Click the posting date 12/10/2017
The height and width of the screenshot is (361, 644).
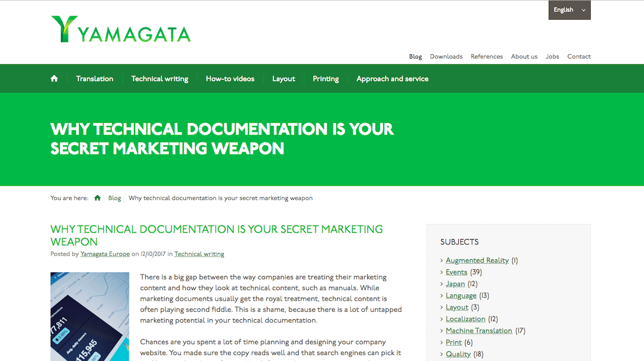[153, 254]
